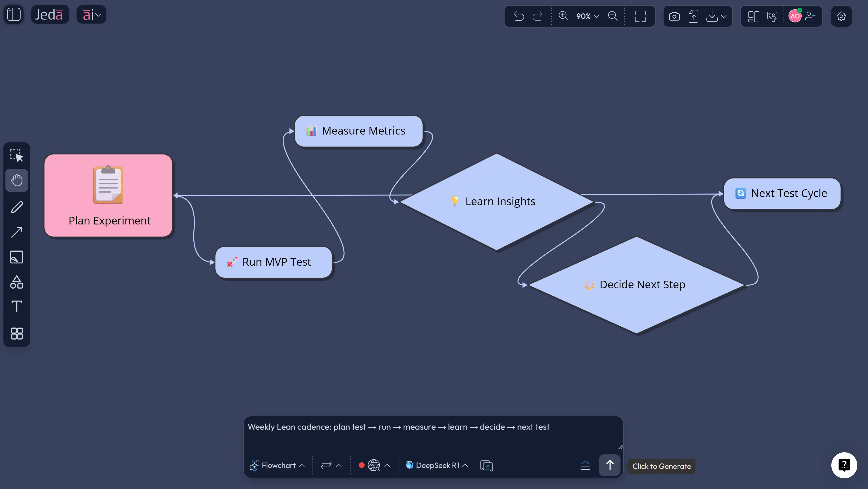Select the Pencil drawing tool
Image resolution: width=868 pixels, height=489 pixels.
pyautogui.click(x=17, y=207)
